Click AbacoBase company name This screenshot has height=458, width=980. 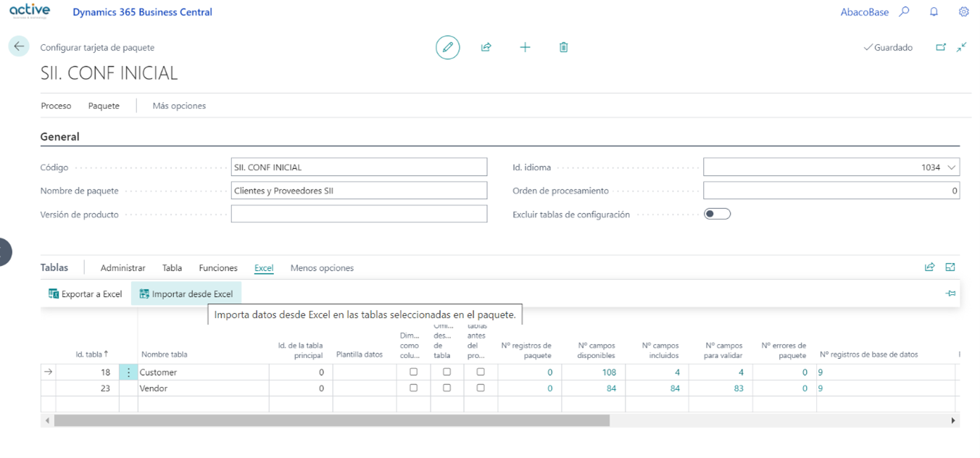coord(864,12)
